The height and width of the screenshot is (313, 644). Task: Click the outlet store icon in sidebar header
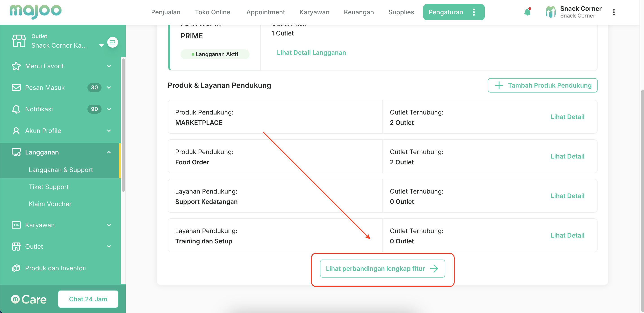(x=19, y=41)
